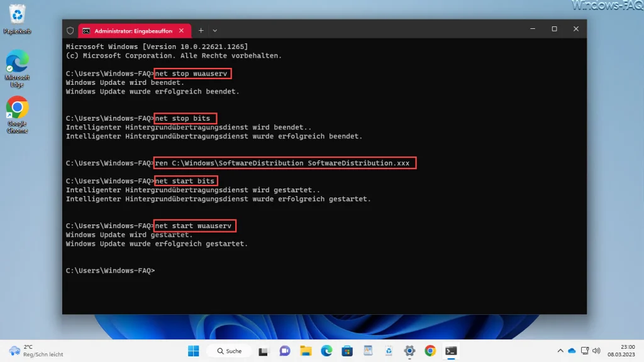Click 'Windows Update wird beendet.' line
The height and width of the screenshot is (362, 644).
tap(125, 82)
